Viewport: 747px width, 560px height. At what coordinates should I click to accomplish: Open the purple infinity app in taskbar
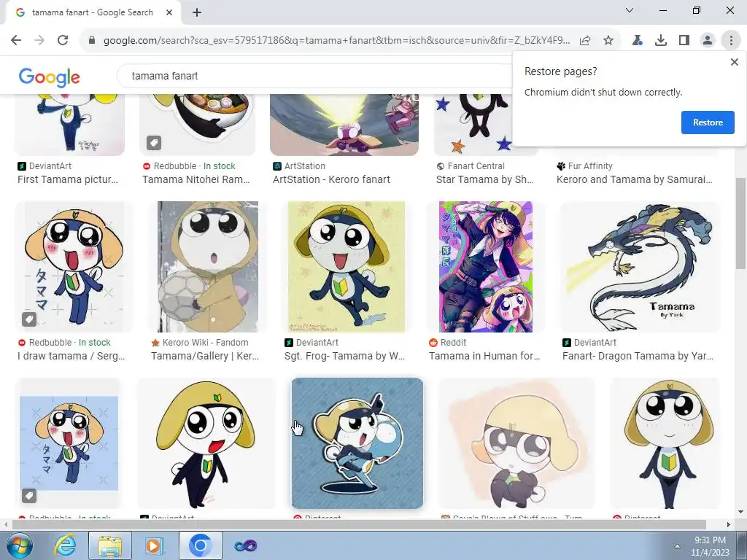point(245,545)
